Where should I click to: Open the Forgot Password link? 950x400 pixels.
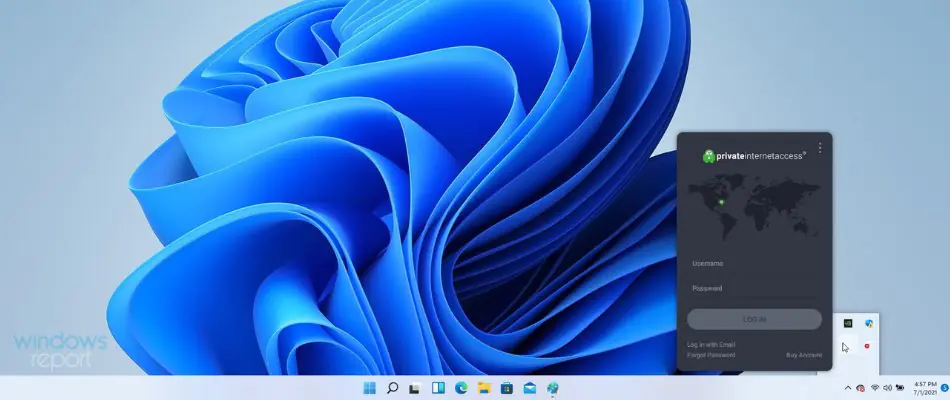coord(711,355)
